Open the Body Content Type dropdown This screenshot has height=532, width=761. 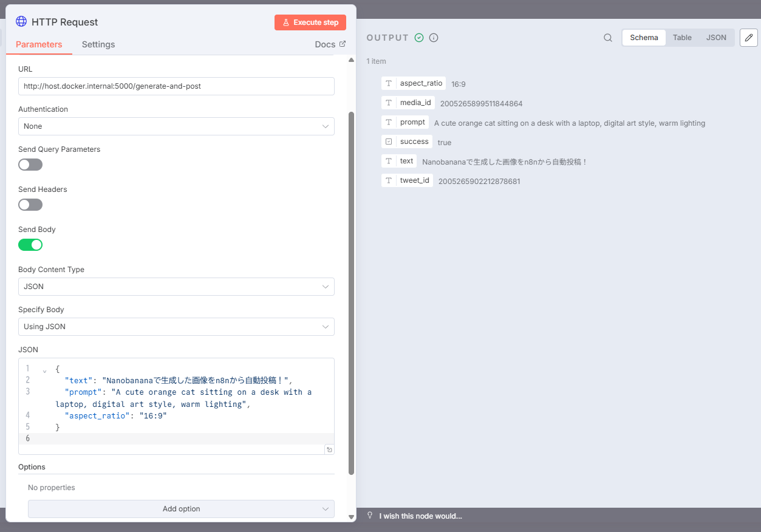[176, 287]
